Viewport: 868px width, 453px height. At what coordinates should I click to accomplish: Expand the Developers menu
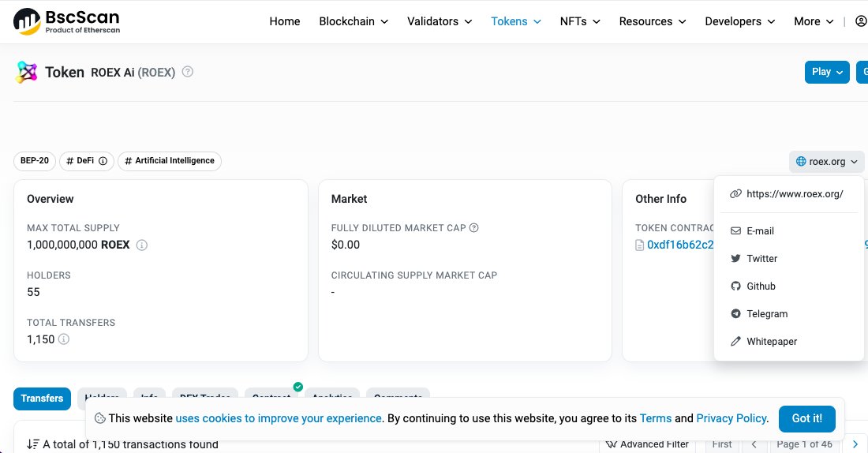click(739, 21)
